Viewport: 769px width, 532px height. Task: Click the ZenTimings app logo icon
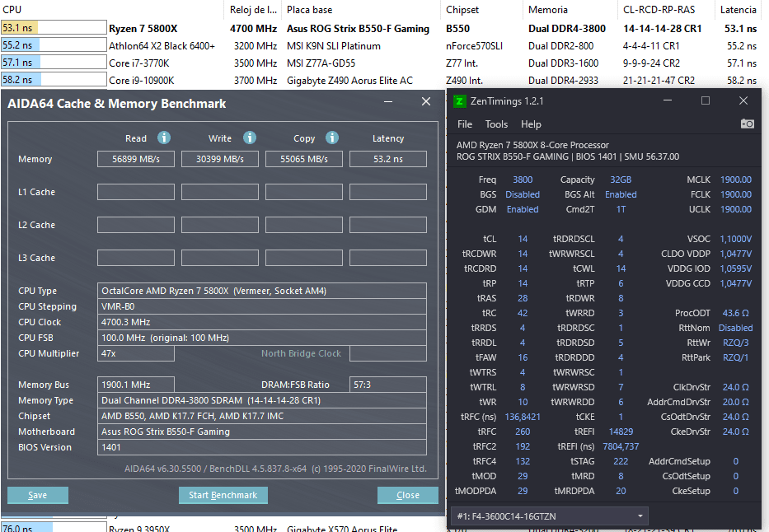click(x=459, y=101)
